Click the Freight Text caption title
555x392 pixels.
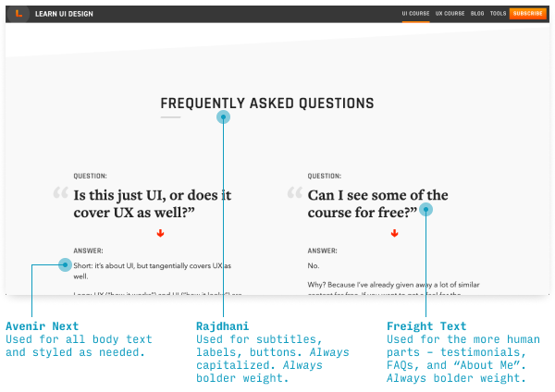(x=426, y=325)
